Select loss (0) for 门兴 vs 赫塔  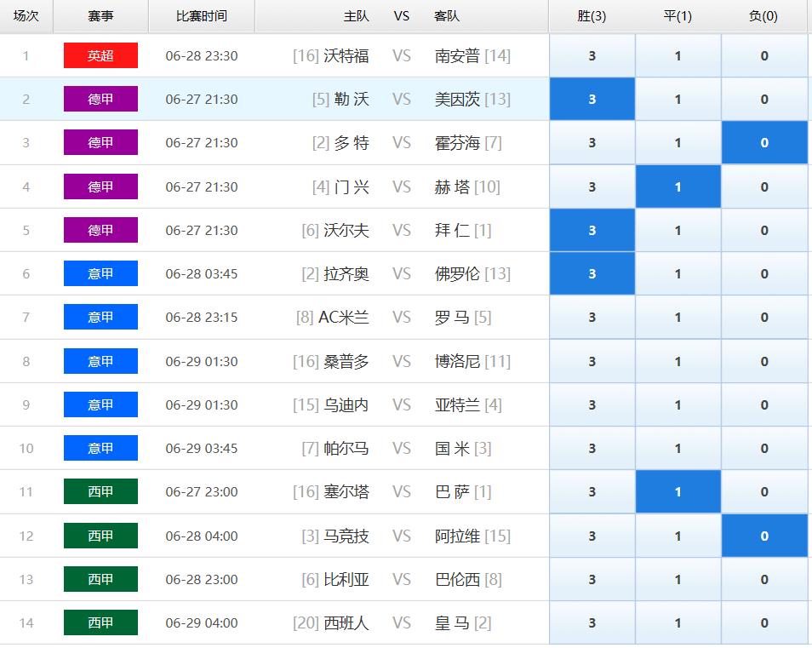point(764,186)
